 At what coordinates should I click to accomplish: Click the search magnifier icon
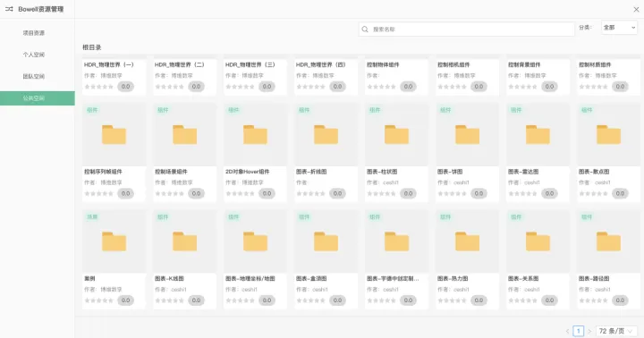pos(365,30)
